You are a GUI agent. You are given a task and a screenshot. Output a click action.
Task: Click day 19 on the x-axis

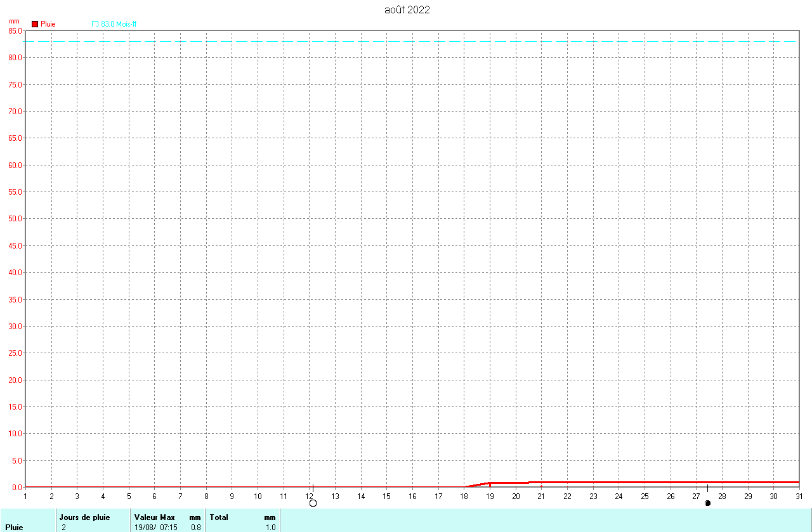click(490, 496)
